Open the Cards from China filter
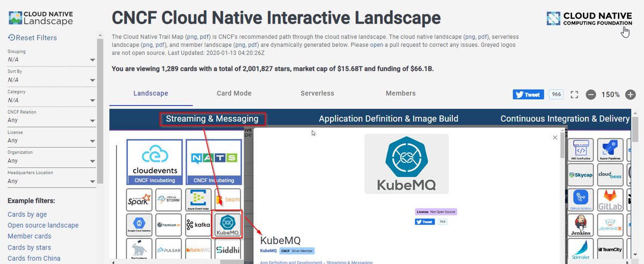 [x=34, y=258]
